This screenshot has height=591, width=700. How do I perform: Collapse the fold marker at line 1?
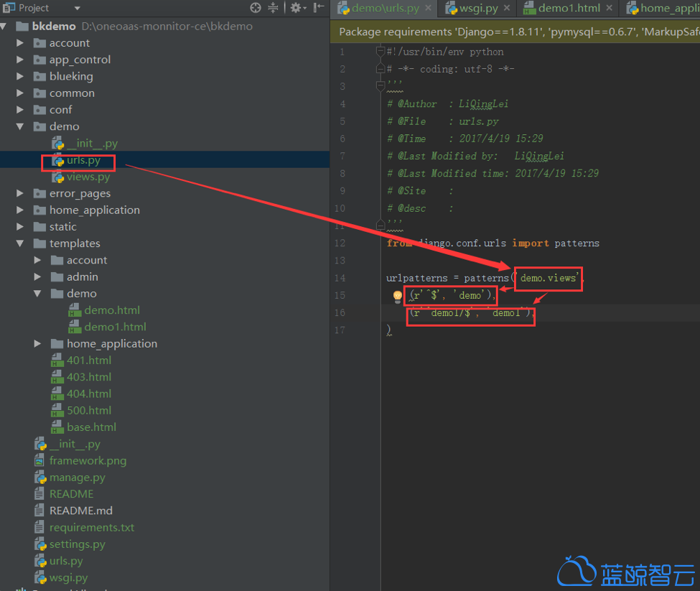pyautogui.click(x=381, y=52)
